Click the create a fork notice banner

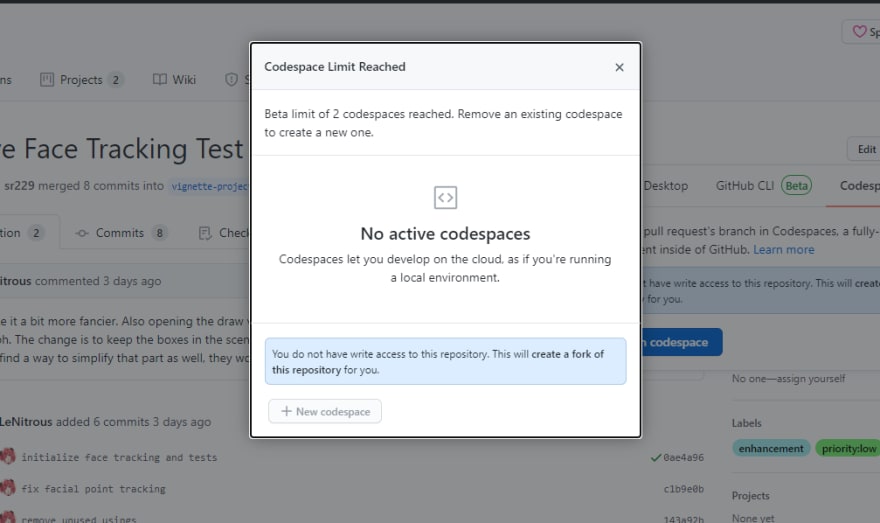[445, 361]
